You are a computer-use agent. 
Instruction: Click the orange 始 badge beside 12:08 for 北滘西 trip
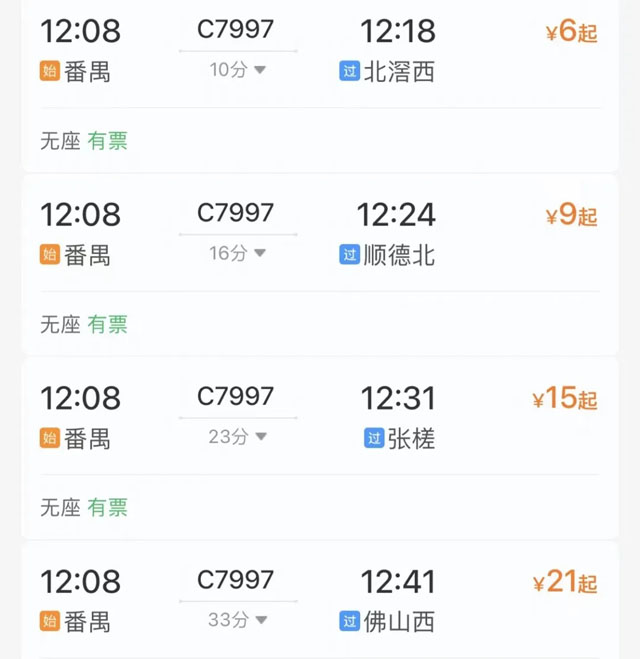(x=50, y=72)
